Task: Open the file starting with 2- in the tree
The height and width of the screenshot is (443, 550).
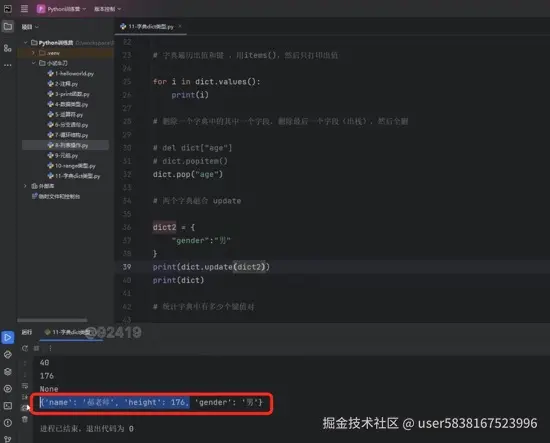Action: point(66,84)
